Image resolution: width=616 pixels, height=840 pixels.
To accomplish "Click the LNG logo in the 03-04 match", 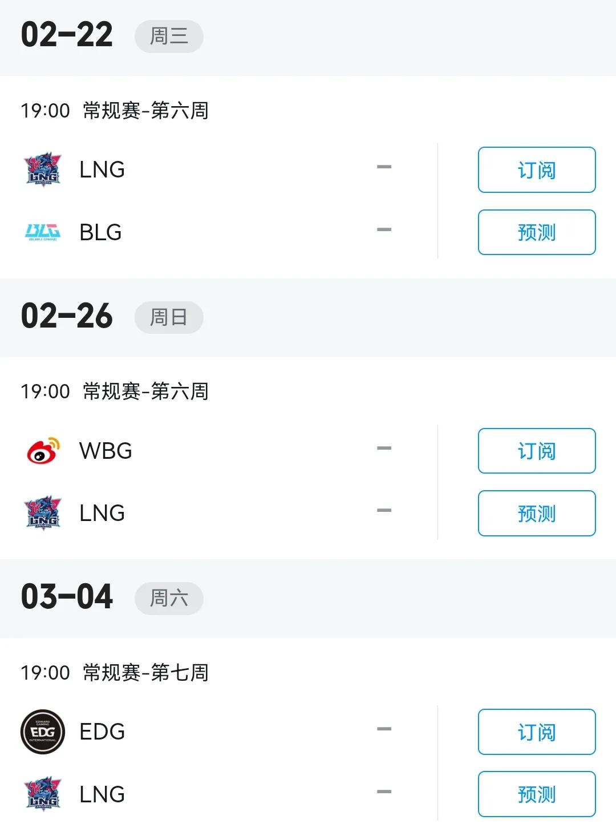I will click(43, 794).
